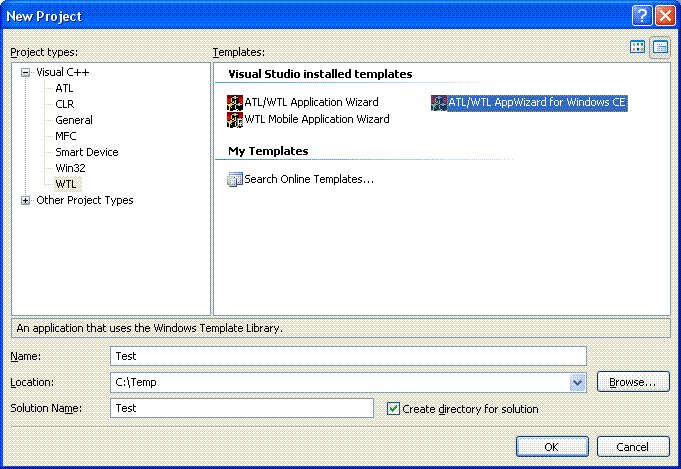
Task: Click the Browse... button
Action: (633, 382)
